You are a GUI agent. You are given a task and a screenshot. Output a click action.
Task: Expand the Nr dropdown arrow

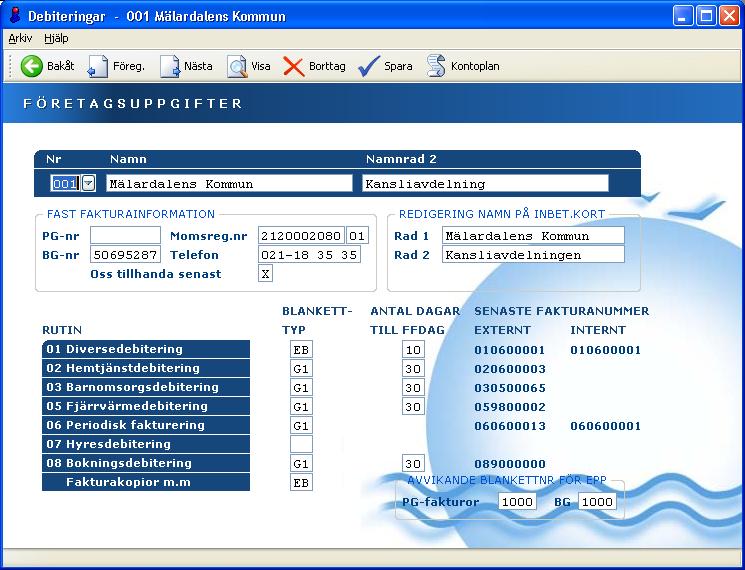(88, 183)
